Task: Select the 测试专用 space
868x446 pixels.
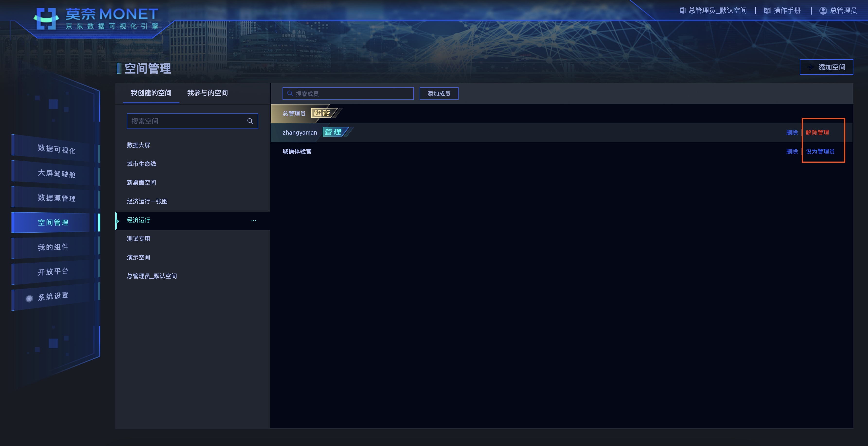Action: pyautogui.click(x=193, y=239)
